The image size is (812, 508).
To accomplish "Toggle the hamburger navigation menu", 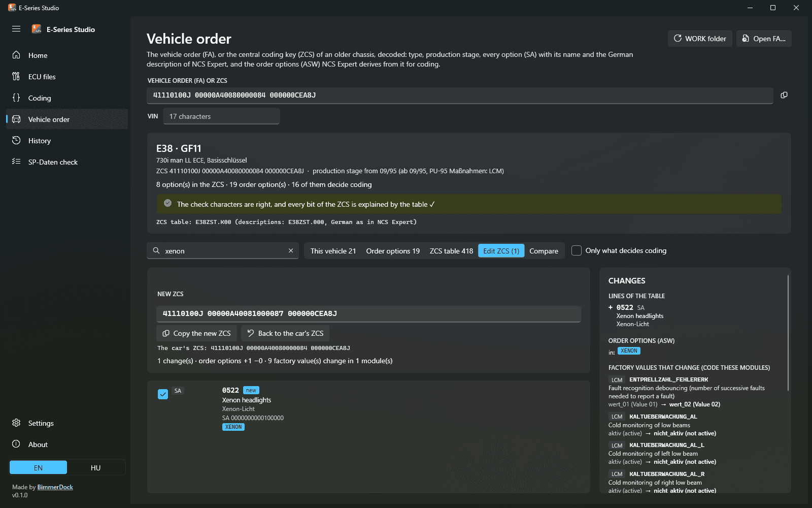I will click(16, 29).
